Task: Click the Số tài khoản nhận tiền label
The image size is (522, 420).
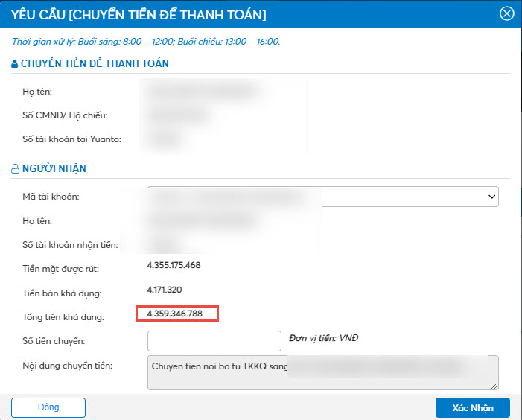Action: pos(70,245)
